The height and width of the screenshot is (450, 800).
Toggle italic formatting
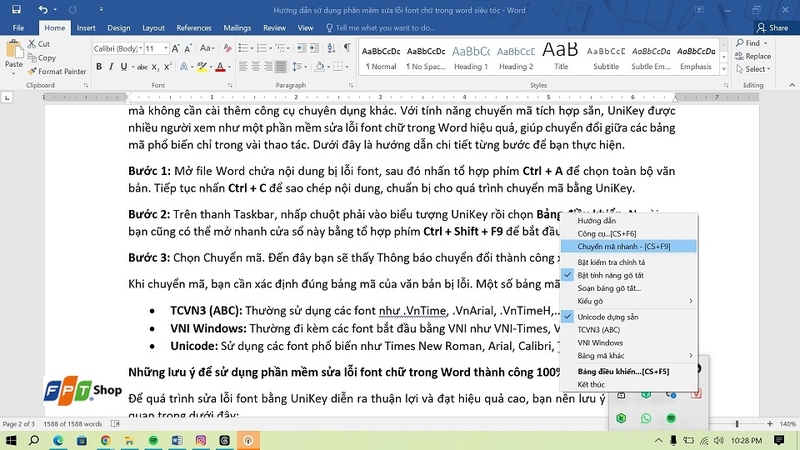(x=111, y=67)
